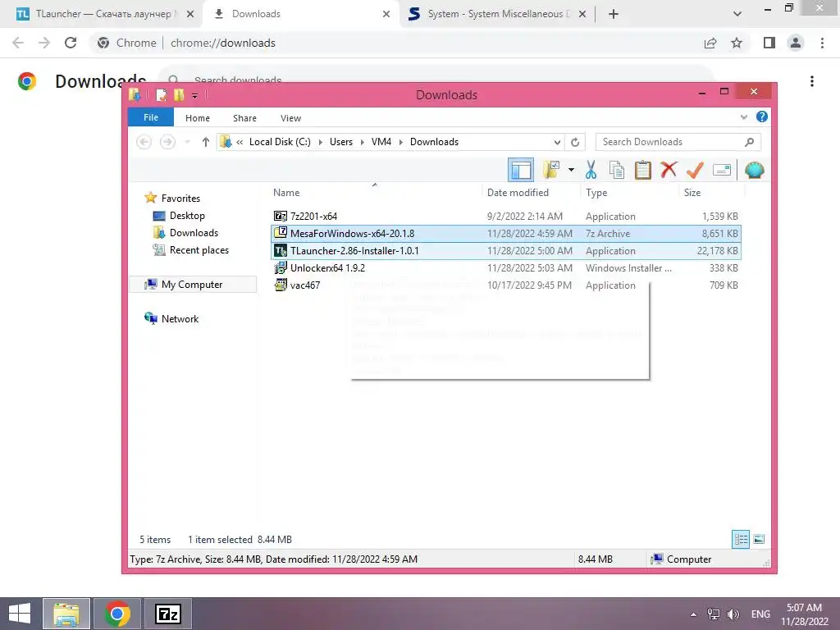Click the Explorer forward arrow
Image resolution: width=840 pixels, height=630 pixels.
(x=167, y=142)
